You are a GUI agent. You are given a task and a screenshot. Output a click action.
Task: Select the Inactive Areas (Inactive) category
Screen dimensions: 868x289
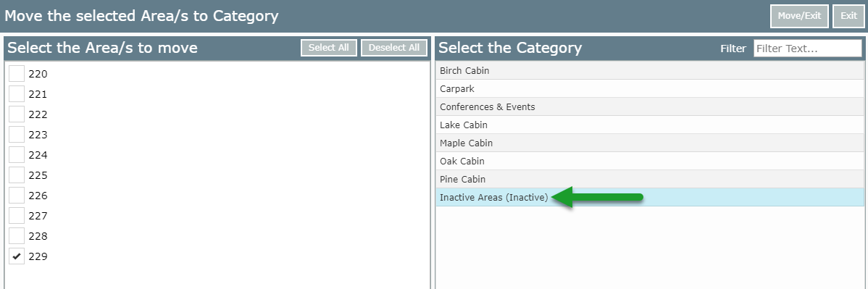pyautogui.click(x=649, y=197)
